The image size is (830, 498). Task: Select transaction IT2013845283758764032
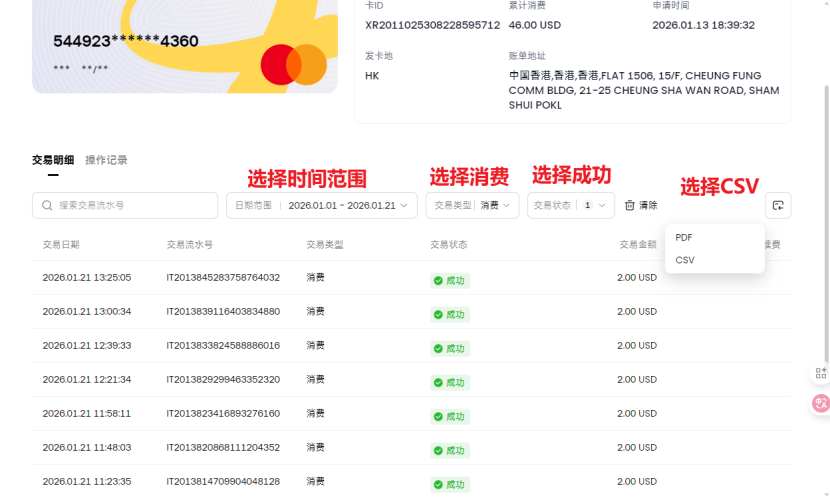pos(223,277)
